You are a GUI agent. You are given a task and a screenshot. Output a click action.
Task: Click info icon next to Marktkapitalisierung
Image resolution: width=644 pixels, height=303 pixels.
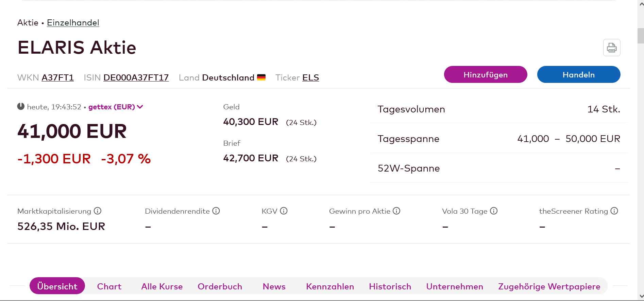point(98,211)
